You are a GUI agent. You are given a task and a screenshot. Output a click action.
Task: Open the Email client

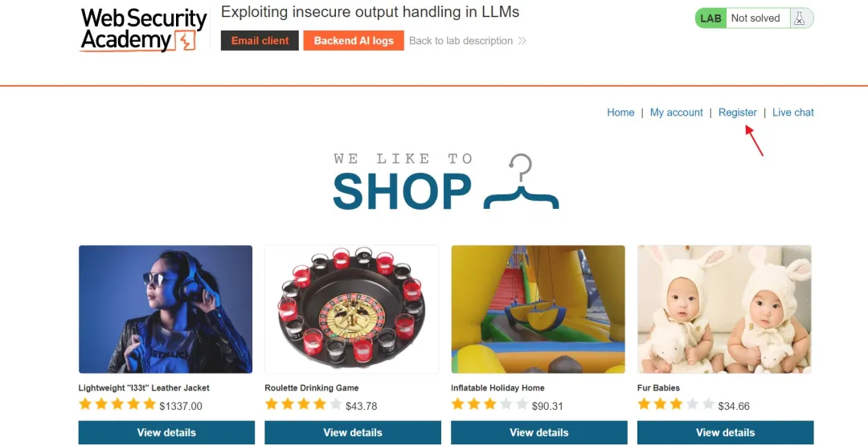(260, 40)
